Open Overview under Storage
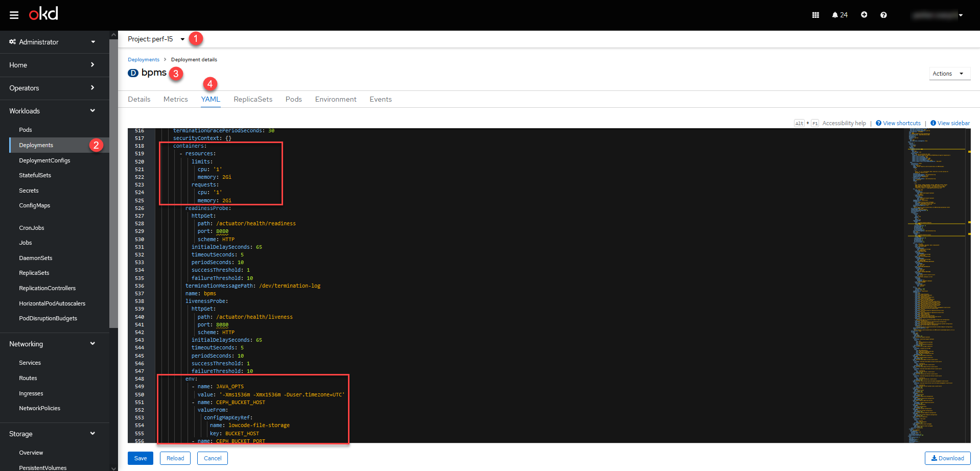Image resolution: width=980 pixels, height=471 pixels. click(31, 453)
